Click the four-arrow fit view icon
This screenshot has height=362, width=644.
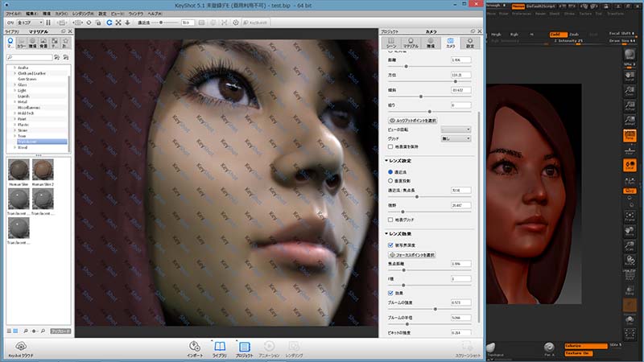[x=118, y=23]
